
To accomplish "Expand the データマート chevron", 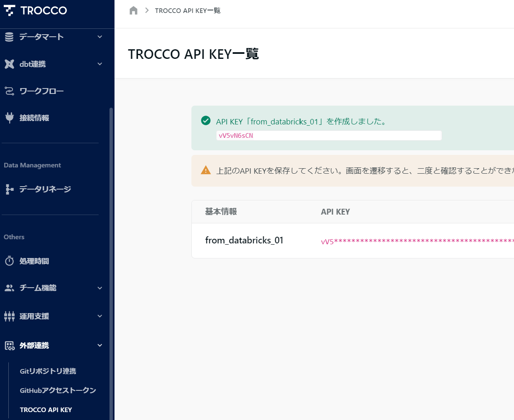I will [x=100, y=37].
